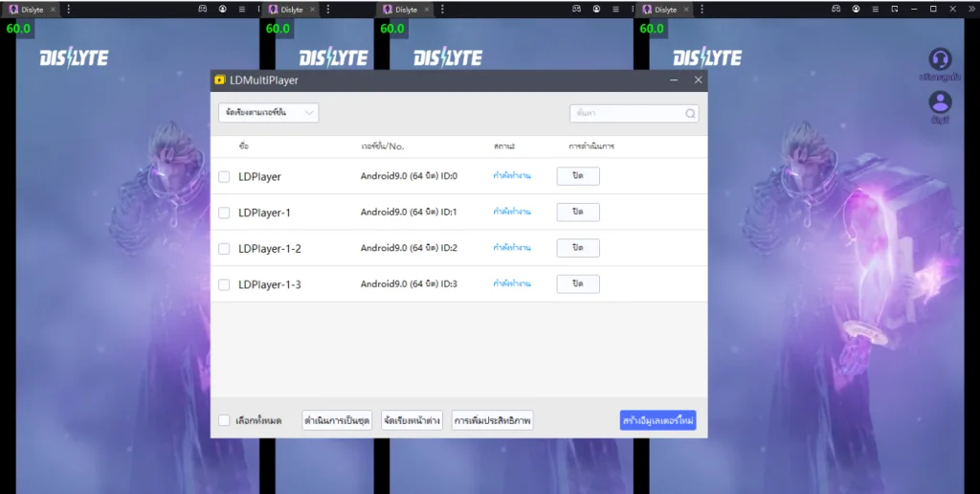The width and height of the screenshot is (980, 494).
Task: Open keyboard mapping gamepad icon in leftmost emulator window
Action: 203,10
